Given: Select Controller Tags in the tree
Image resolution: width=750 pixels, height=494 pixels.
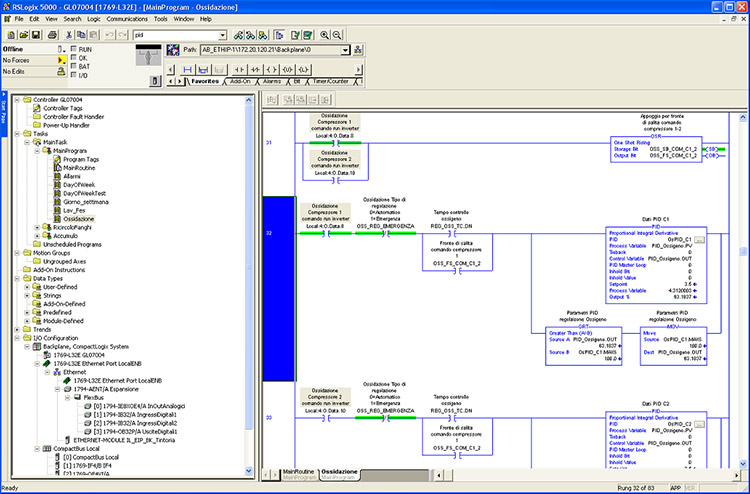Looking at the screenshot, I should point(63,109).
